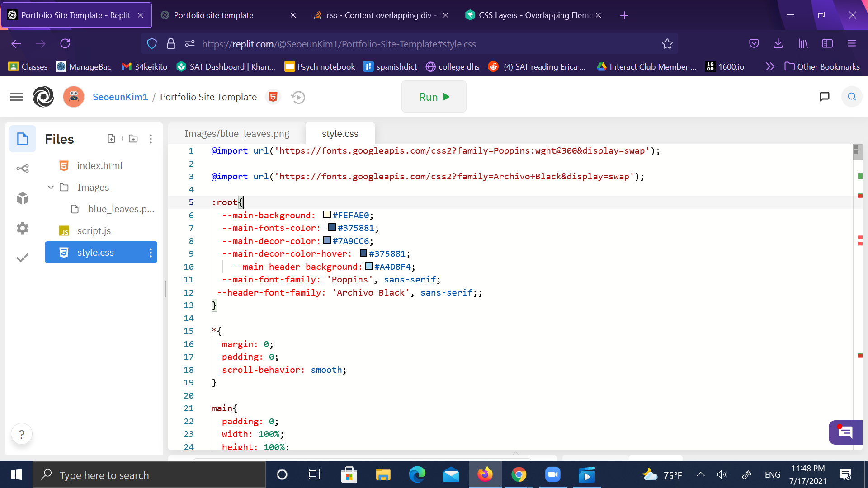Click the new folder icon
The image size is (868, 488).
(133, 139)
